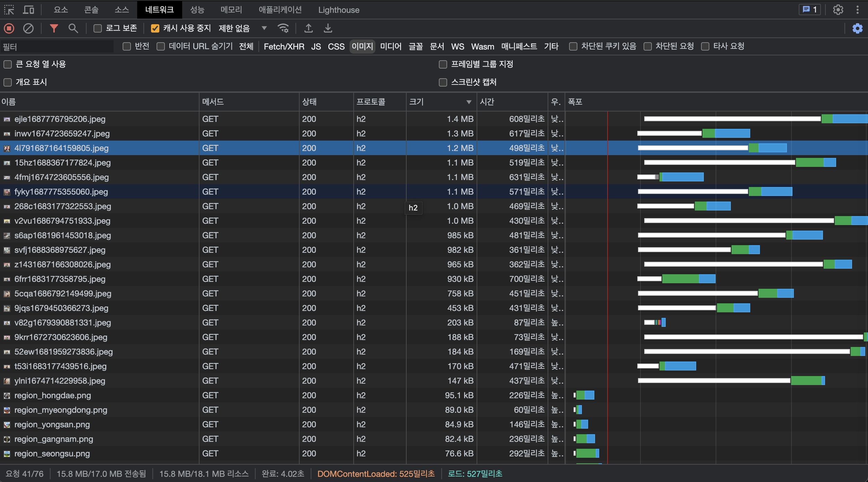Open the inspect element selector tool

[x=9, y=10]
